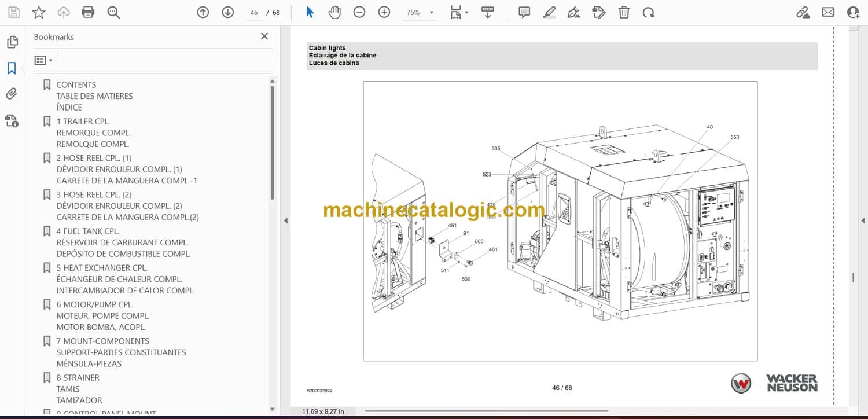Select the hand pan tool
The height and width of the screenshot is (419, 868).
tap(334, 12)
